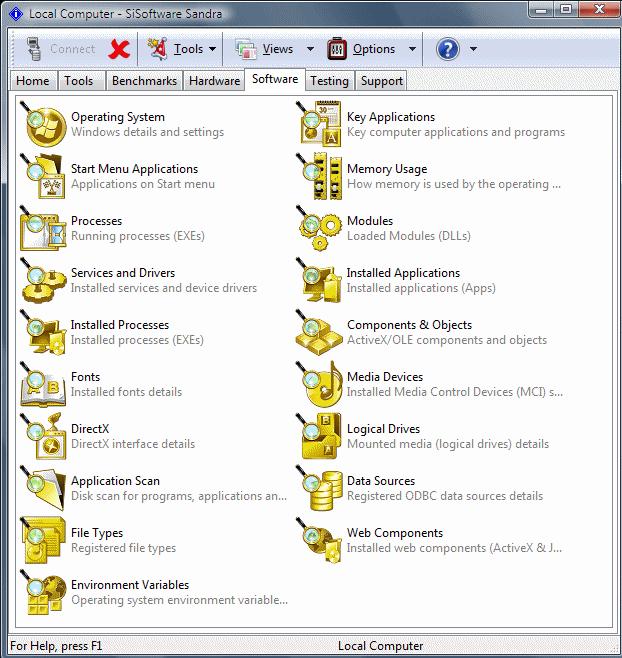Select the Software tab
622x658 pixels.
coord(275,79)
